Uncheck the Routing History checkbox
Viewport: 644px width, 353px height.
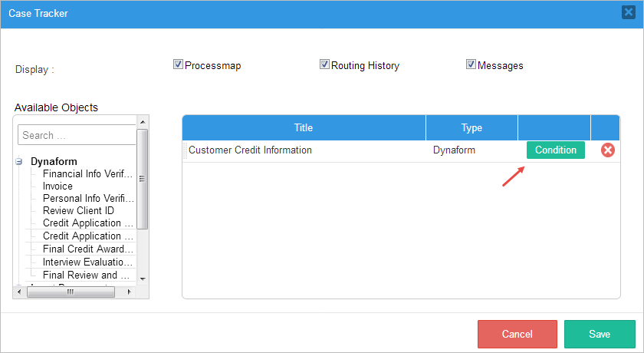coord(324,65)
